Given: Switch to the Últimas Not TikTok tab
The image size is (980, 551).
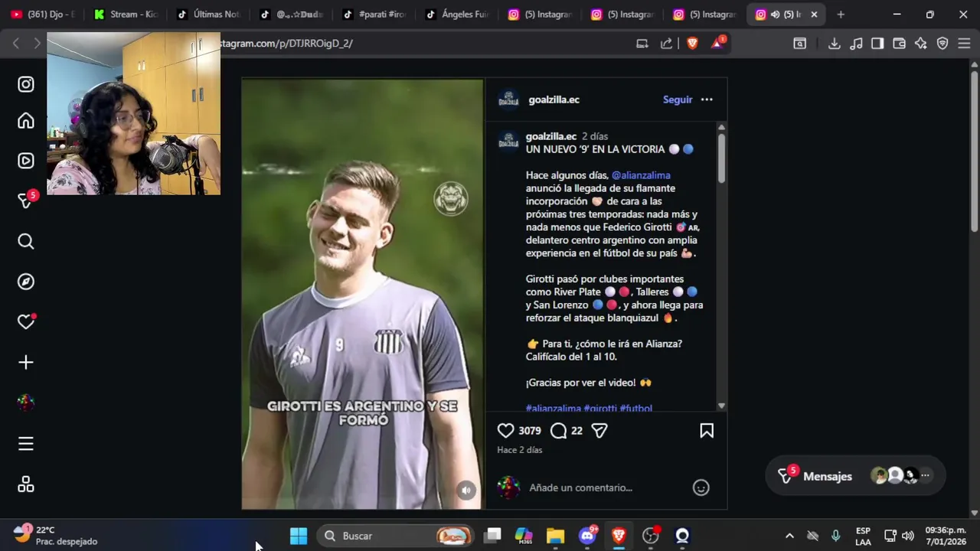Looking at the screenshot, I should point(208,15).
